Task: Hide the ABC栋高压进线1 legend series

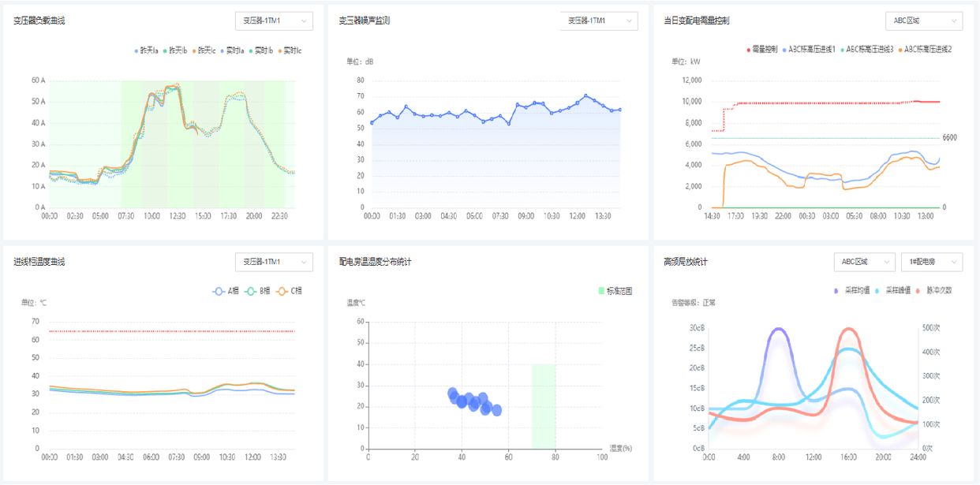Action: click(x=809, y=49)
